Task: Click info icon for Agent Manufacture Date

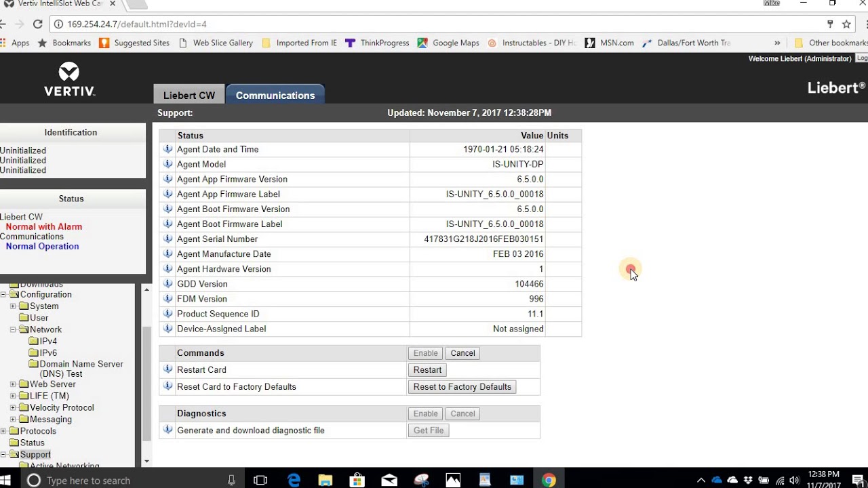Action: coord(167,253)
